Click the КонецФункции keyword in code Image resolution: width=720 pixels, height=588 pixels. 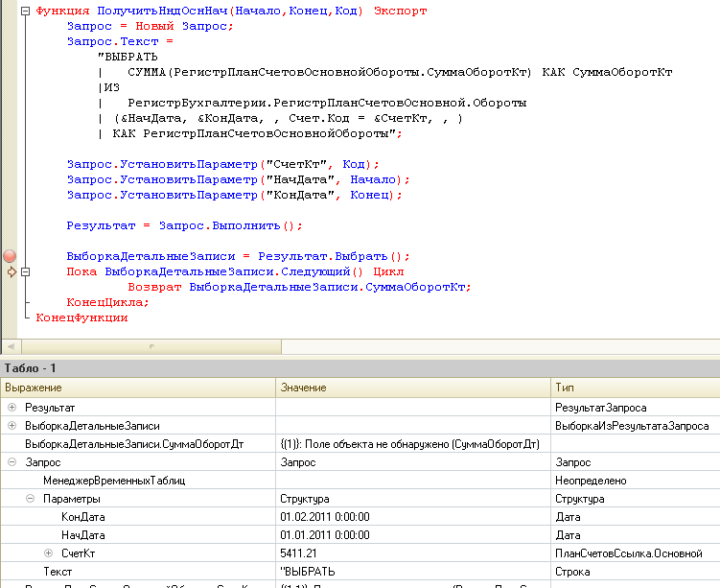[x=81, y=318]
